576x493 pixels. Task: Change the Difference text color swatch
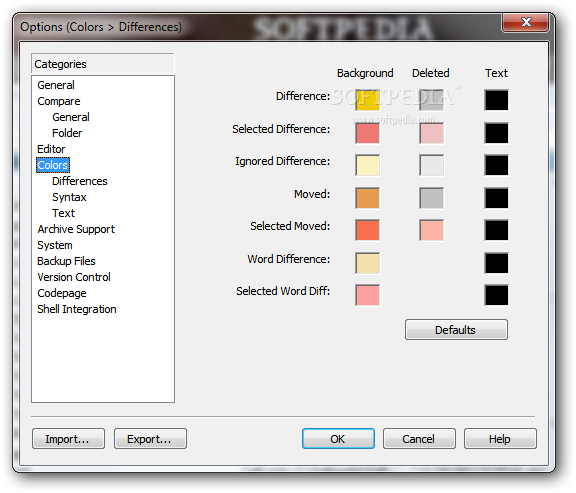click(x=496, y=100)
